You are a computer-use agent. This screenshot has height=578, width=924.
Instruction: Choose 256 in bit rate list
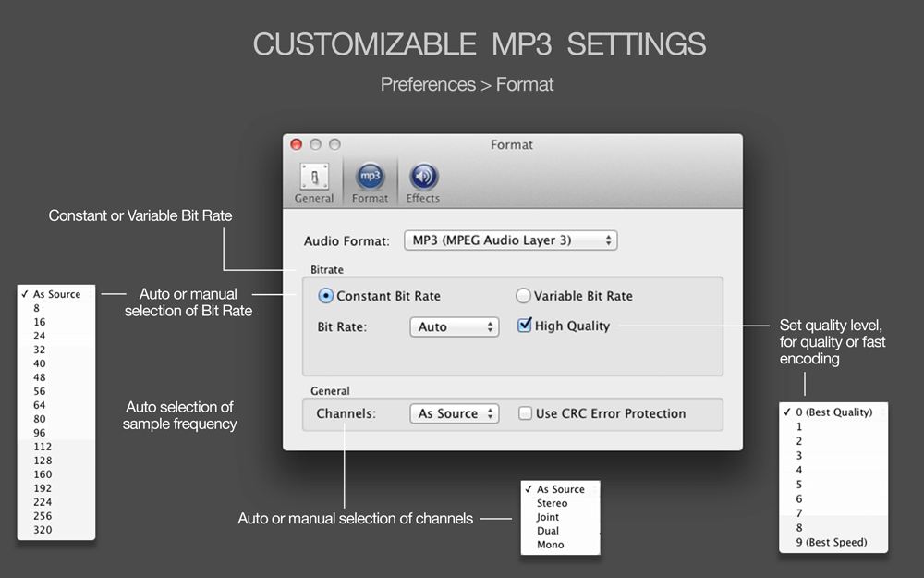click(56, 515)
